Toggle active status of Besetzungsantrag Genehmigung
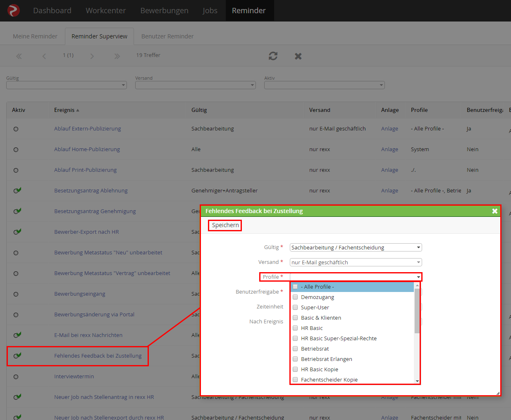This screenshot has width=511, height=420. (x=17, y=211)
